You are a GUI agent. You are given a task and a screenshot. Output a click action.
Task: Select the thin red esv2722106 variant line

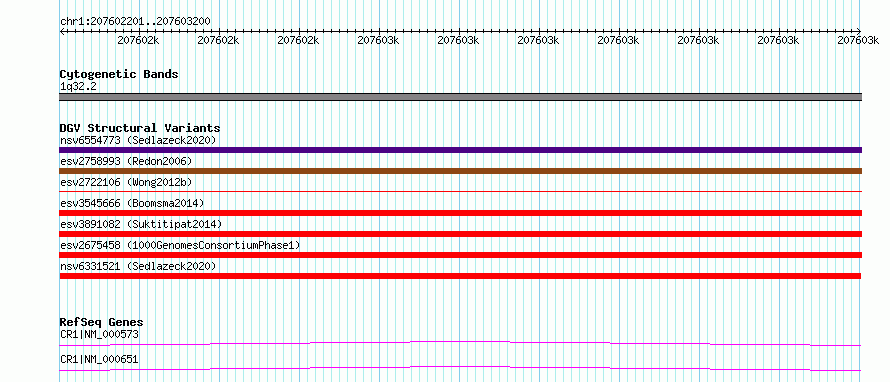click(460, 192)
